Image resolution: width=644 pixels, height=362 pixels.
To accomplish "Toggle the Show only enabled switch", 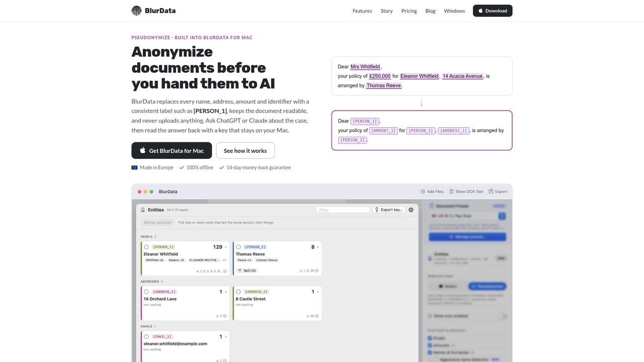I will (x=502, y=316).
